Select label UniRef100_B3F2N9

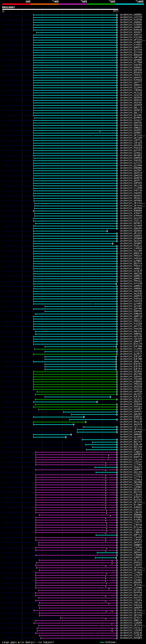pyautogui.click(x=131, y=347)
